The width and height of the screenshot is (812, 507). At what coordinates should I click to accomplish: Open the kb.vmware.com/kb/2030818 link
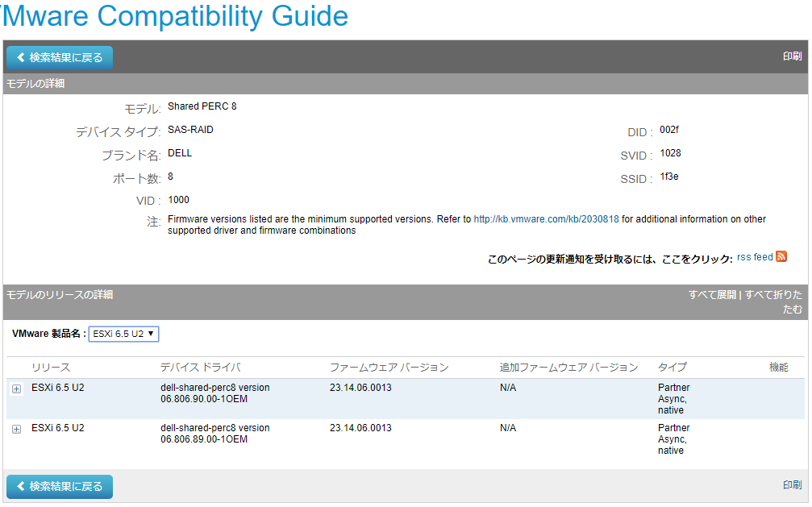coord(546,219)
